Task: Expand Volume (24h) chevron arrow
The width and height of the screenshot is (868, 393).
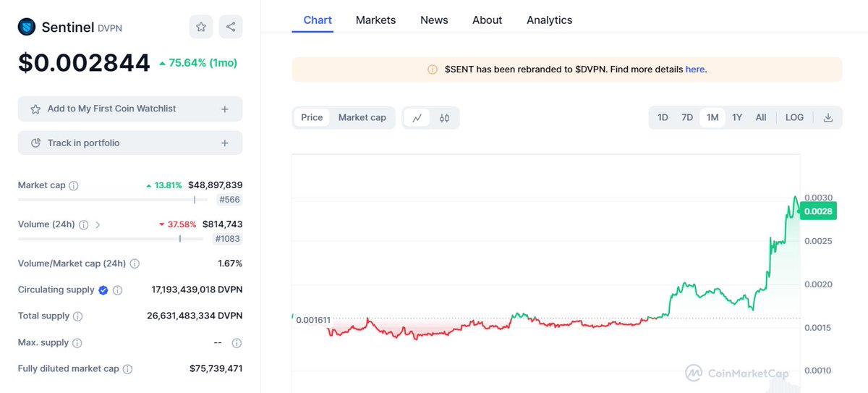Action: 98,224
